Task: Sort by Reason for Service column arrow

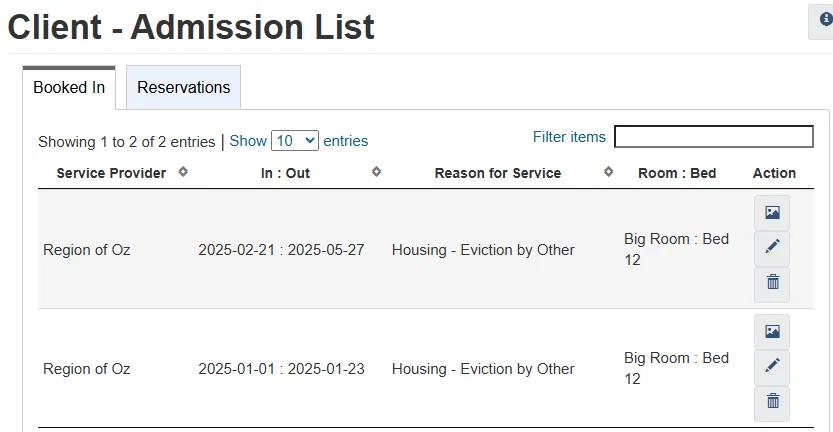Action: point(609,172)
